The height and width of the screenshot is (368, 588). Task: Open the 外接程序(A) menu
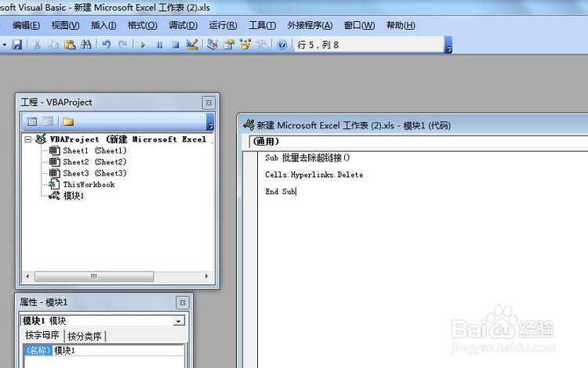(310, 25)
